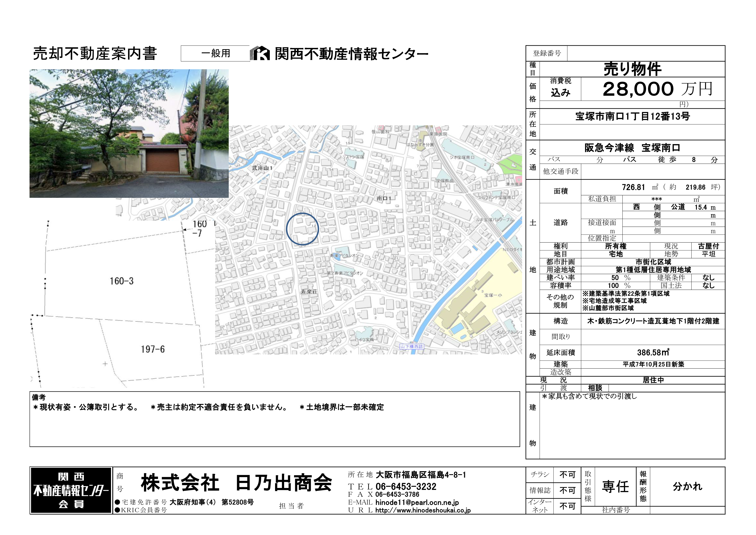Click the price 28,000 万円
This screenshot has width=756, height=535.
click(x=657, y=89)
